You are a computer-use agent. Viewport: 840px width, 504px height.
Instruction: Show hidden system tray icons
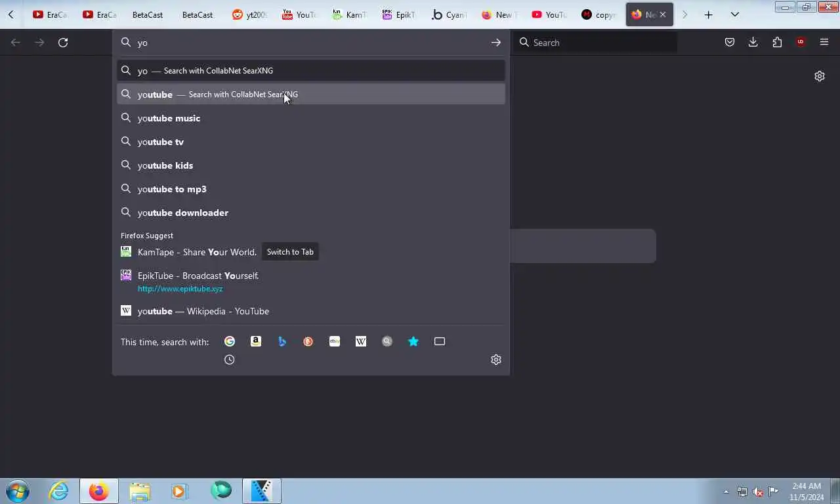click(726, 492)
